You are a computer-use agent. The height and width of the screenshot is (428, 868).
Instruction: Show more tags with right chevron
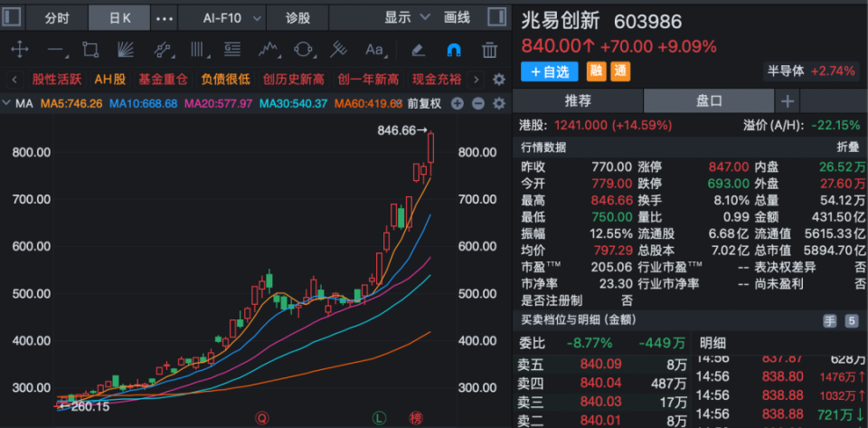476,80
